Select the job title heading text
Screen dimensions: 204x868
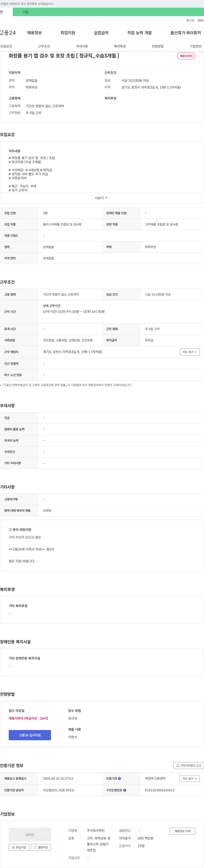click(64, 56)
